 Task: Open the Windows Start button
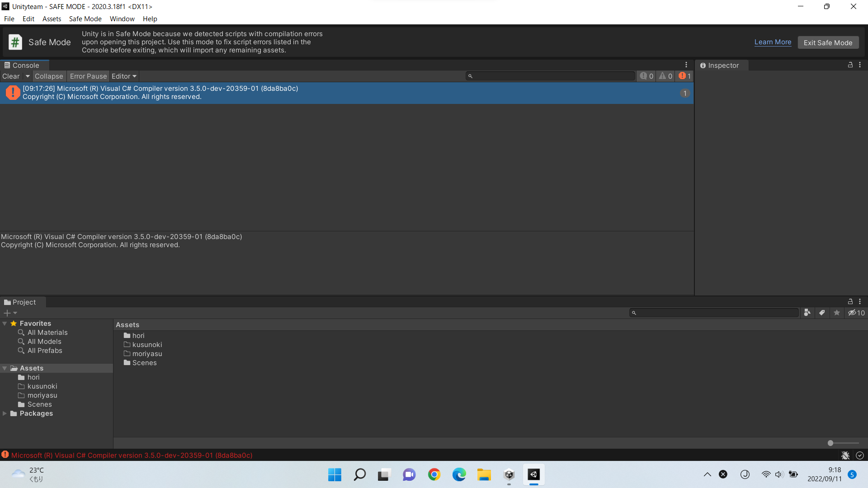point(335,474)
